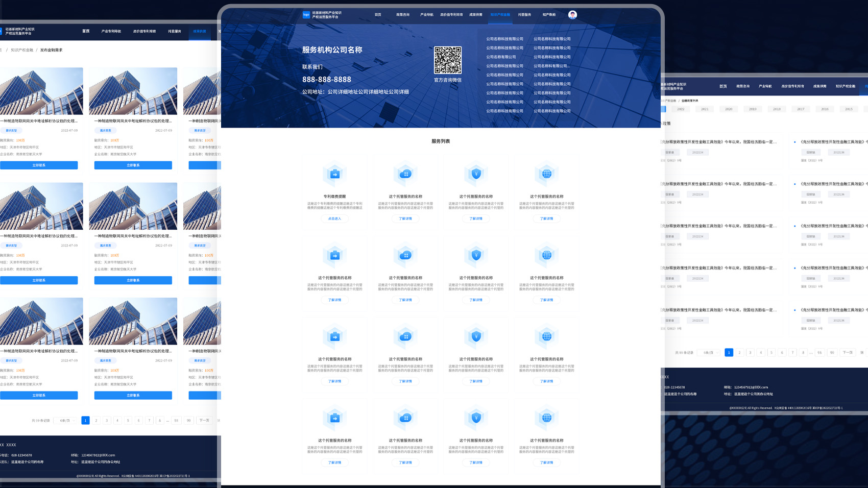
Task: Select 成果供需 in the center page navigation
Action: tap(476, 15)
